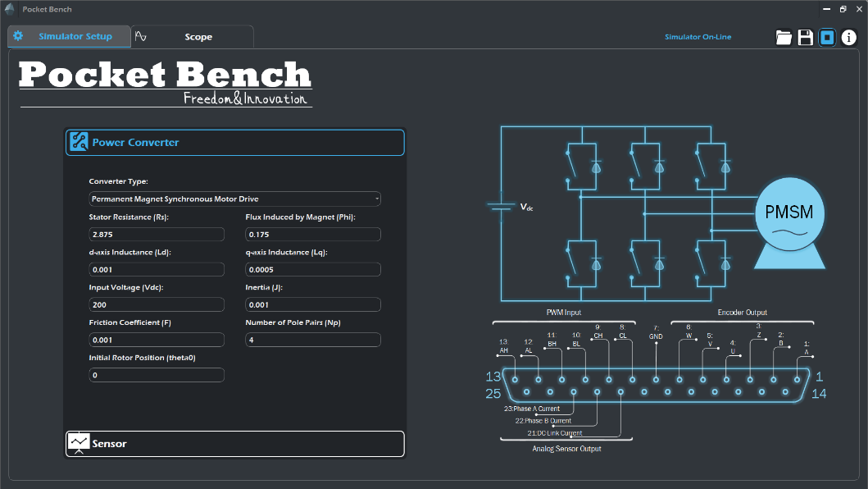Collapse the Power Converter section header
868x489 pixels.
(235, 143)
